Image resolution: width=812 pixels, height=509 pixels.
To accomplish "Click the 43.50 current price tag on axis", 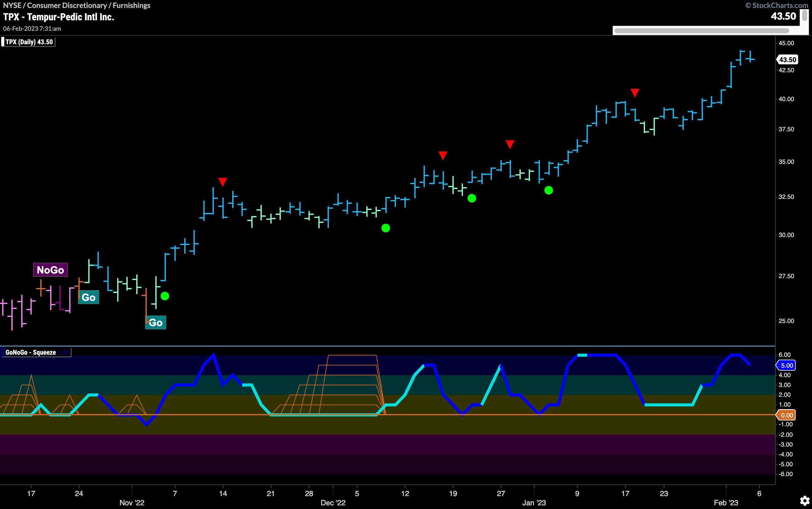I will coord(787,60).
